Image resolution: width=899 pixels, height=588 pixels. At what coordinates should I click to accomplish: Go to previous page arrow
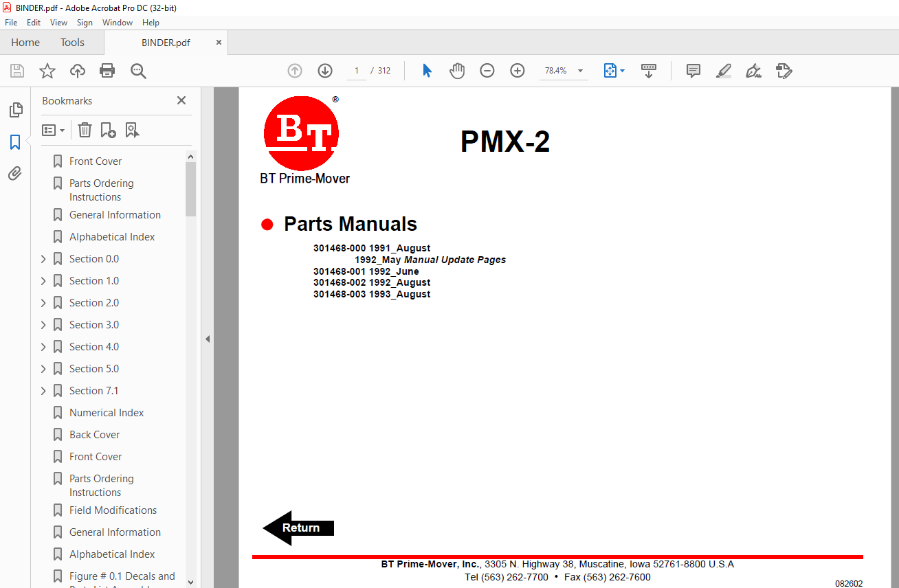[x=295, y=71]
